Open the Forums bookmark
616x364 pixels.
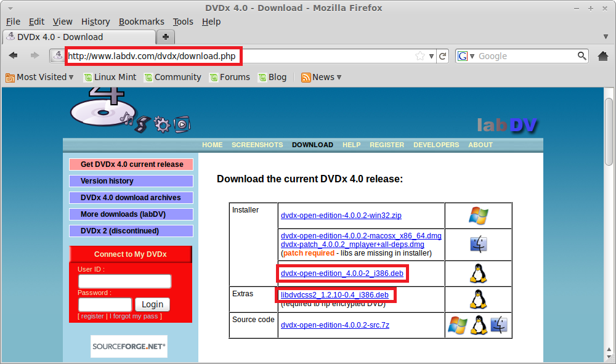pos(230,78)
